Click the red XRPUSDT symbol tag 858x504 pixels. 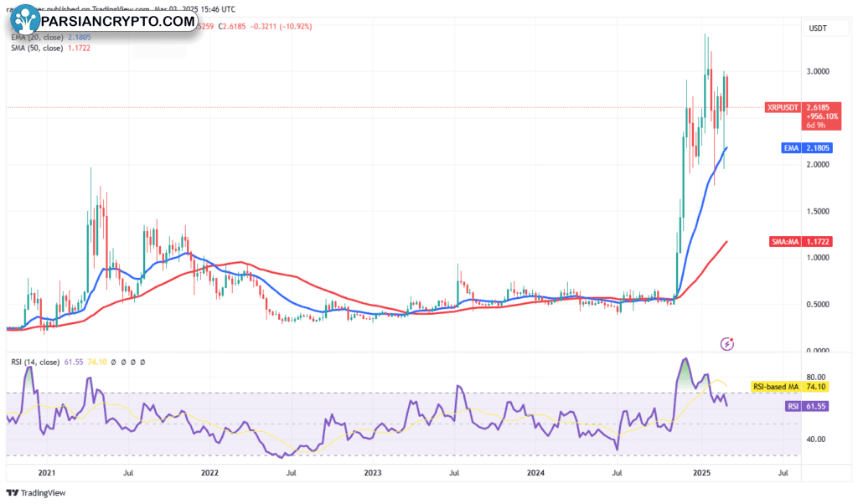(788, 108)
